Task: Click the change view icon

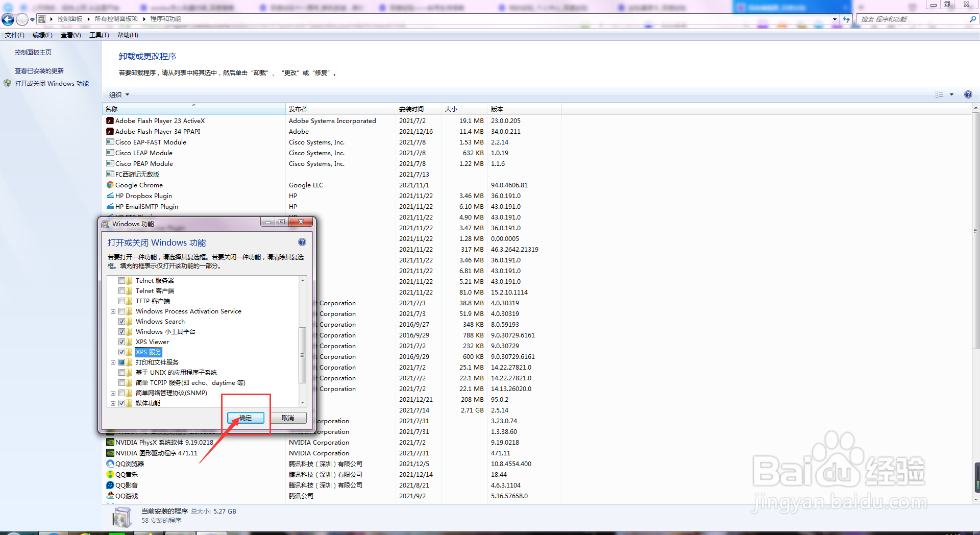Action: pyautogui.click(x=940, y=94)
